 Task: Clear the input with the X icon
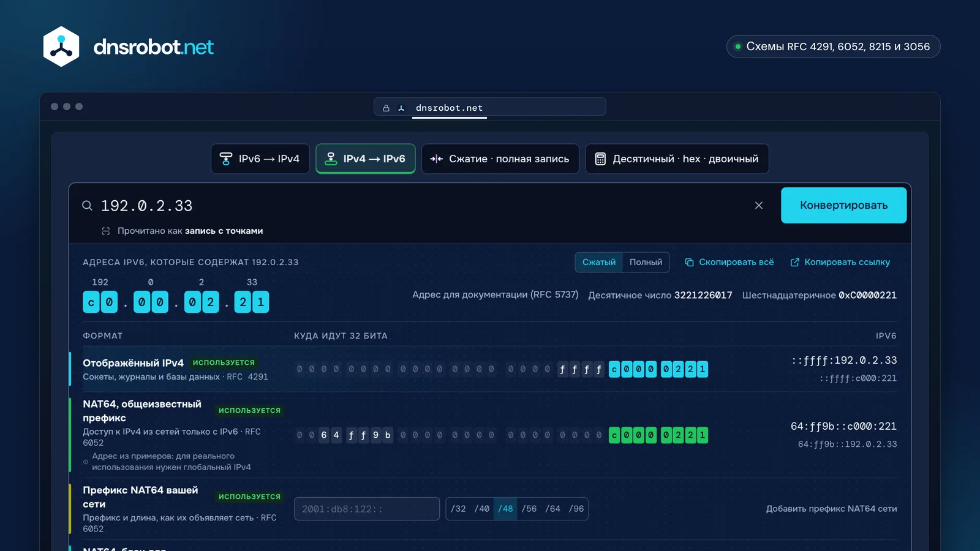click(759, 205)
